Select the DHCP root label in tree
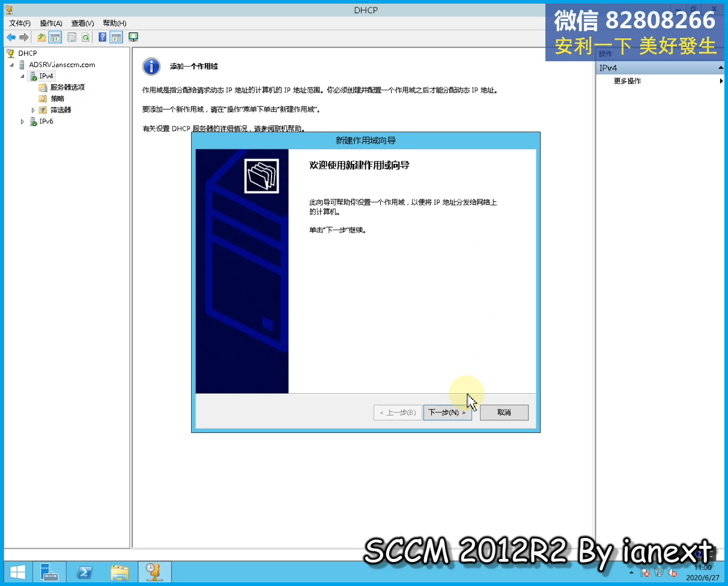 pos(28,53)
